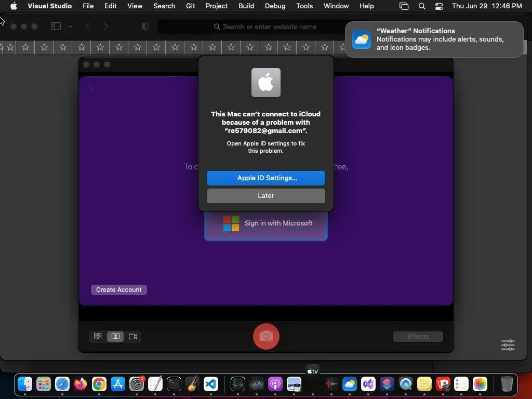Dismiss the iCloud dialog with Later
The width and height of the screenshot is (532, 399).
coord(265,196)
